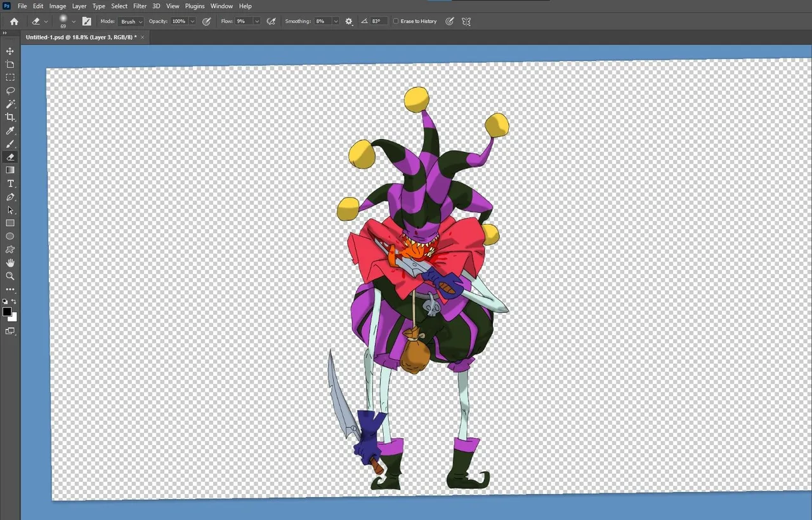Open the View menu

point(173,6)
